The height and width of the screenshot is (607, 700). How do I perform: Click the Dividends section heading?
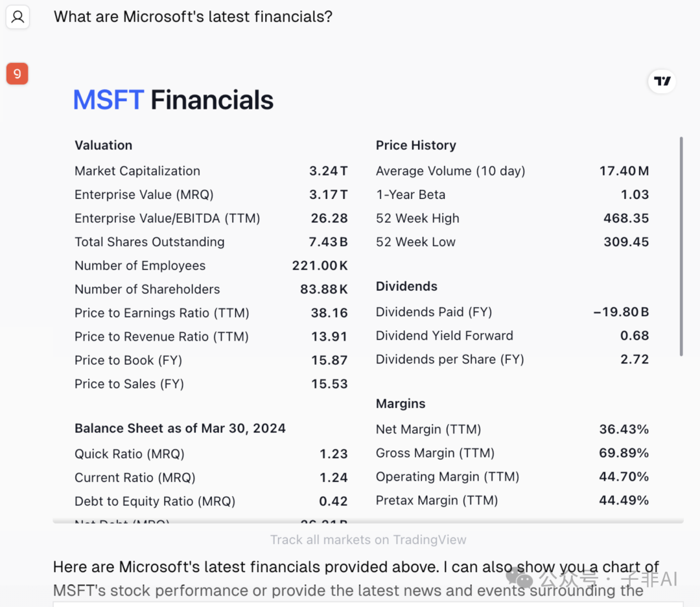(x=406, y=286)
